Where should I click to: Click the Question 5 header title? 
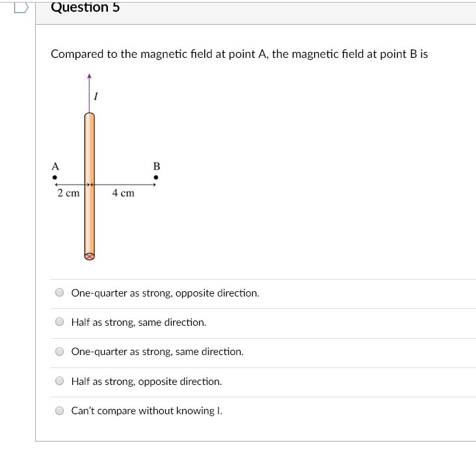(85, 7)
